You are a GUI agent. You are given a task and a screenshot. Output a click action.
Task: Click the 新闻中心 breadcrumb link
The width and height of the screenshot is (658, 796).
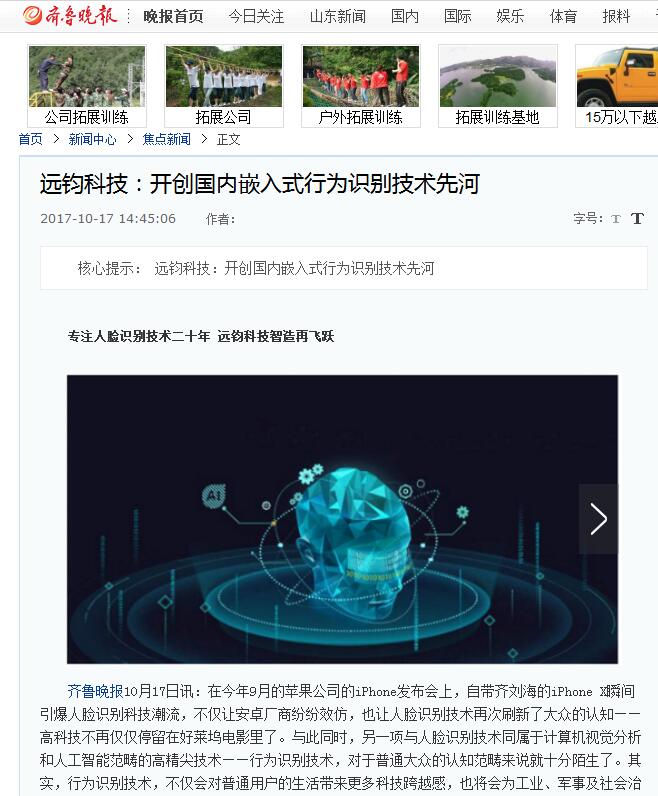[92, 139]
